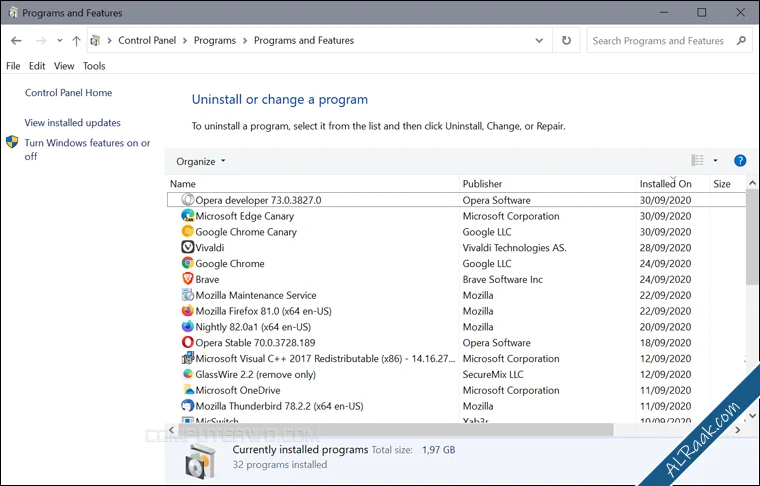Open the view options dropdown arrow

715,160
